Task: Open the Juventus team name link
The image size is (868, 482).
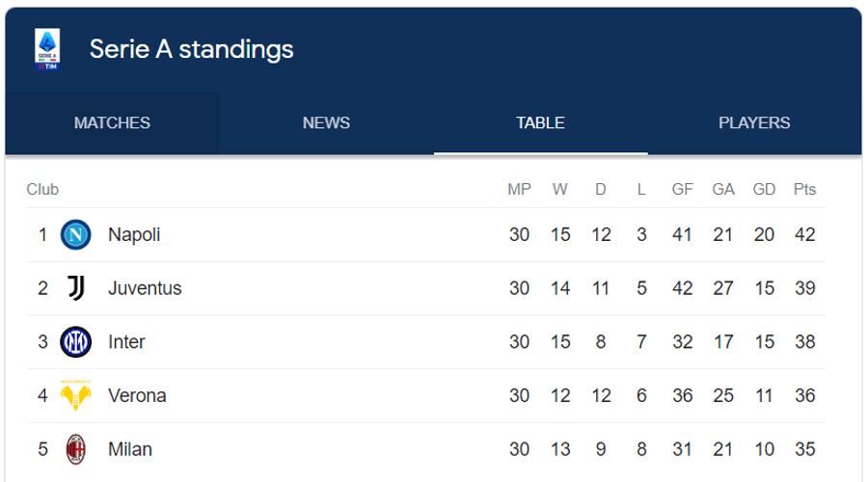Action: (145, 288)
